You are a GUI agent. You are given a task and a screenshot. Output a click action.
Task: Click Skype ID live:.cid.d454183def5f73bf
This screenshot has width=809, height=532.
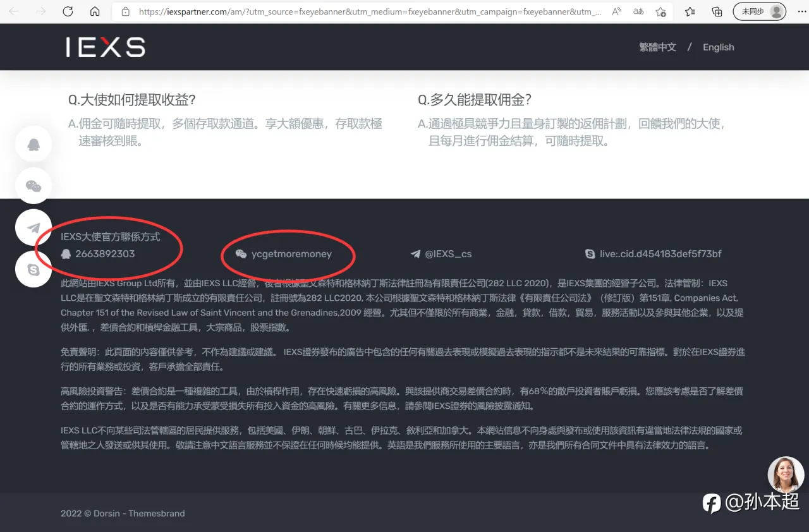(x=660, y=254)
